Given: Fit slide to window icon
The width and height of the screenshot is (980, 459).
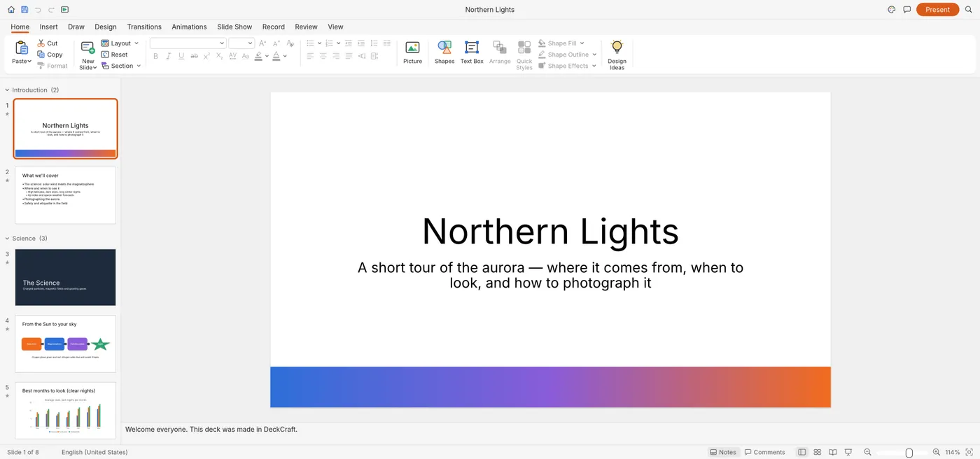Looking at the screenshot, I should pyautogui.click(x=969, y=452).
